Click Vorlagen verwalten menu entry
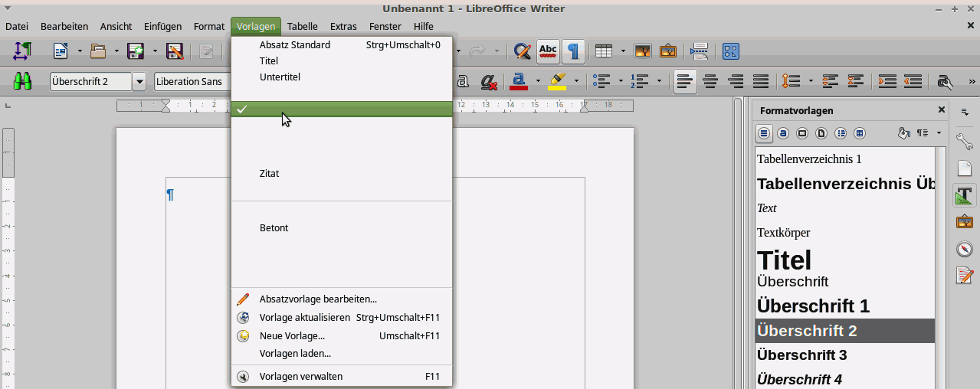The image size is (980, 389). click(x=342, y=376)
